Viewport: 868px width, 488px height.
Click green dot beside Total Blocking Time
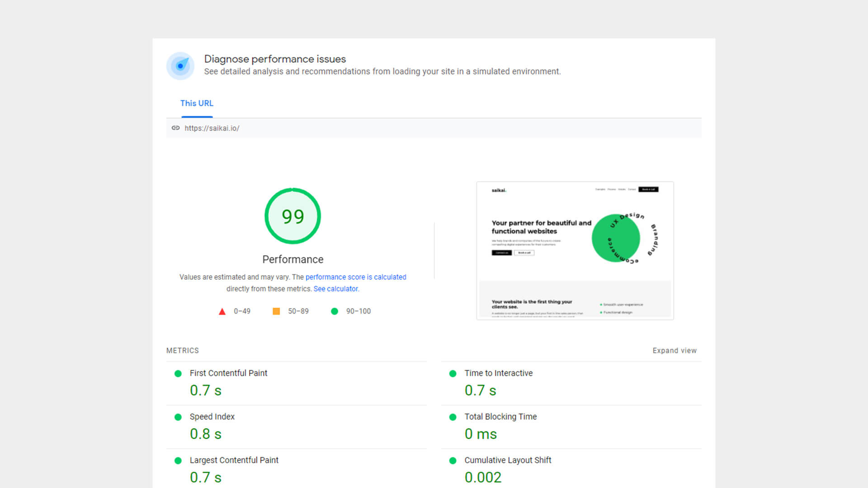(x=453, y=417)
